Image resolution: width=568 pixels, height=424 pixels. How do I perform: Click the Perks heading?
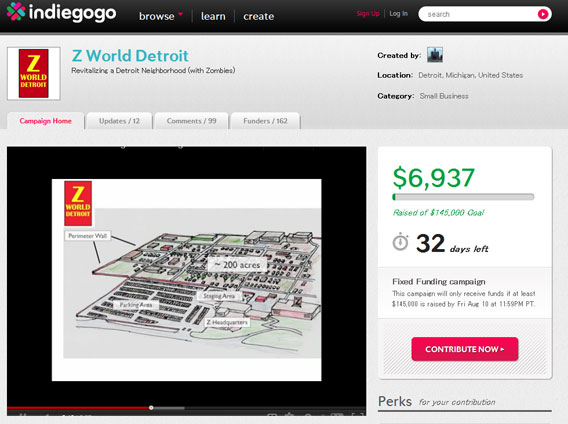tap(395, 402)
